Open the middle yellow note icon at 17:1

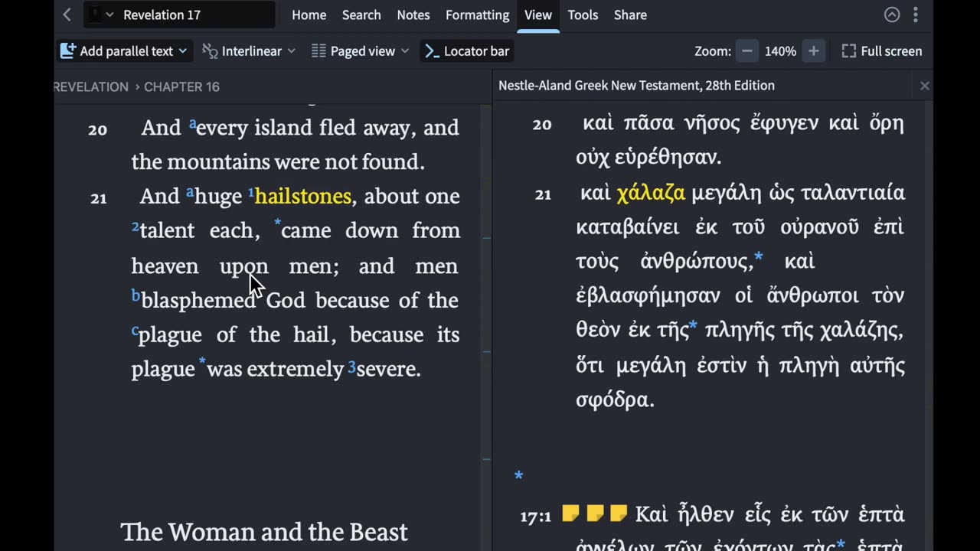[x=594, y=514]
